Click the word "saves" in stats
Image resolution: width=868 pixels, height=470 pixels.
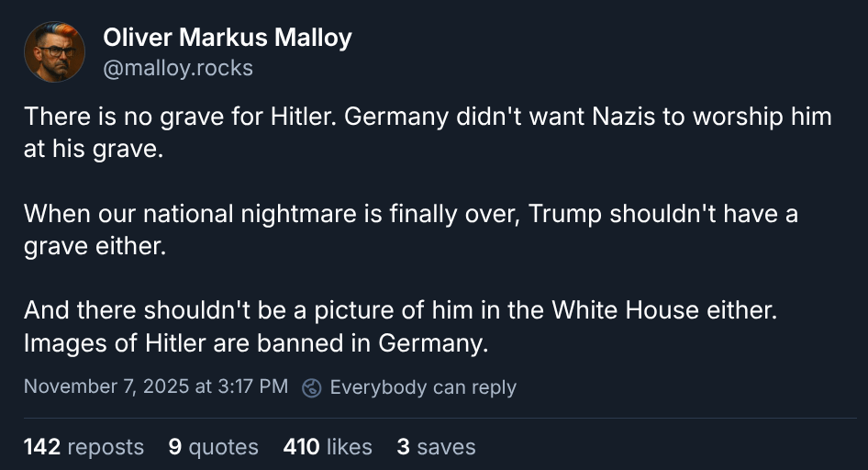coord(446,447)
